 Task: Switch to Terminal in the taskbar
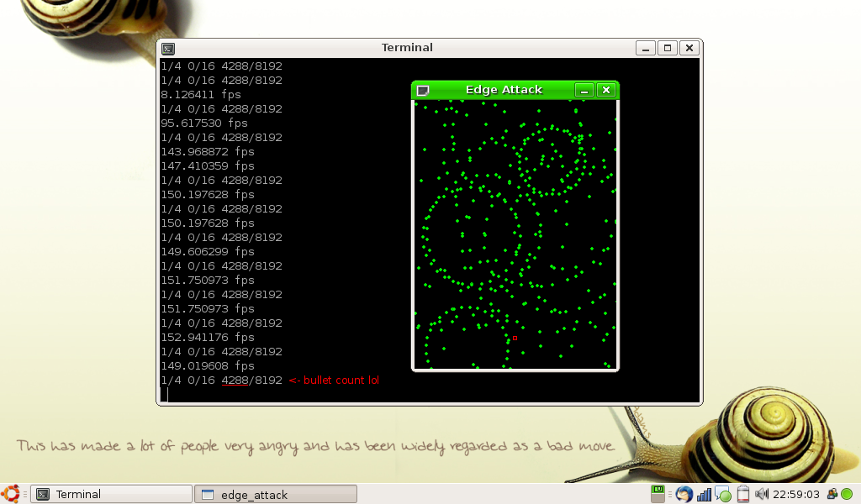coord(111,494)
